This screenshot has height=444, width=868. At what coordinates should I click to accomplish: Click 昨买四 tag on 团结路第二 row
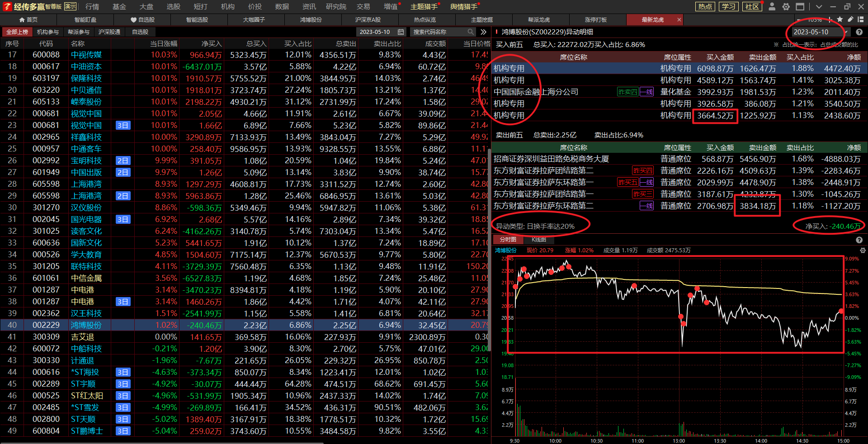(x=642, y=170)
